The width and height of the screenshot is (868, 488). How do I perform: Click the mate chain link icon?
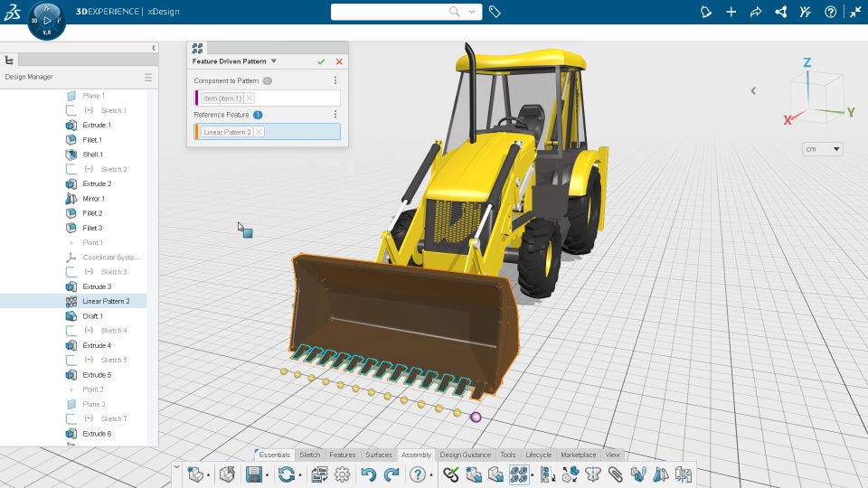click(x=451, y=474)
